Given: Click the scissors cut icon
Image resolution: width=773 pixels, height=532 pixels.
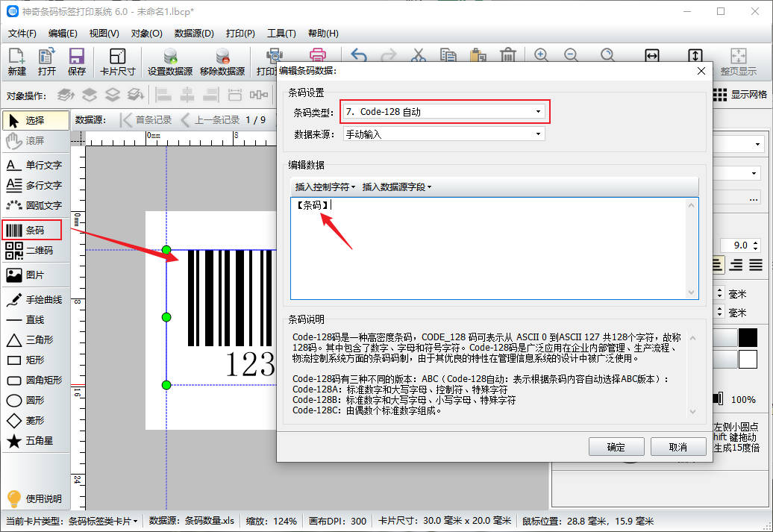Looking at the screenshot, I should pos(419,55).
